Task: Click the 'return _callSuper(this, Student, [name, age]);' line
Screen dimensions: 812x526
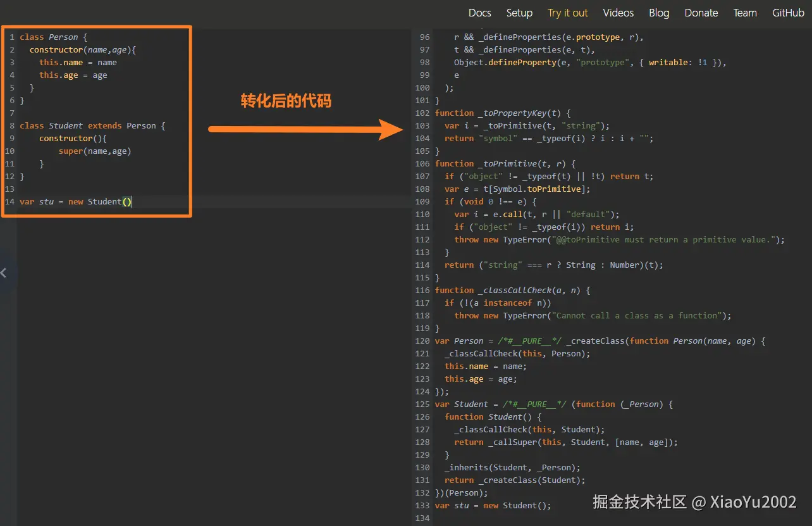Action: coord(566,442)
